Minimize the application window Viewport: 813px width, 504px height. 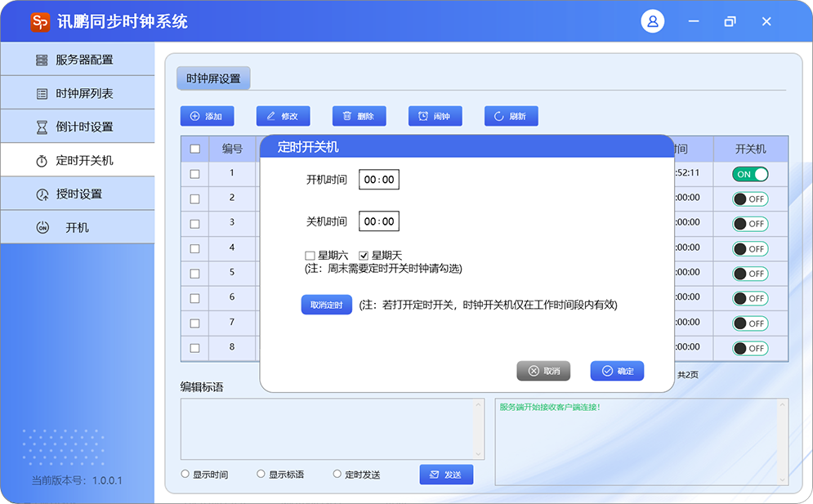tap(693, 22)
